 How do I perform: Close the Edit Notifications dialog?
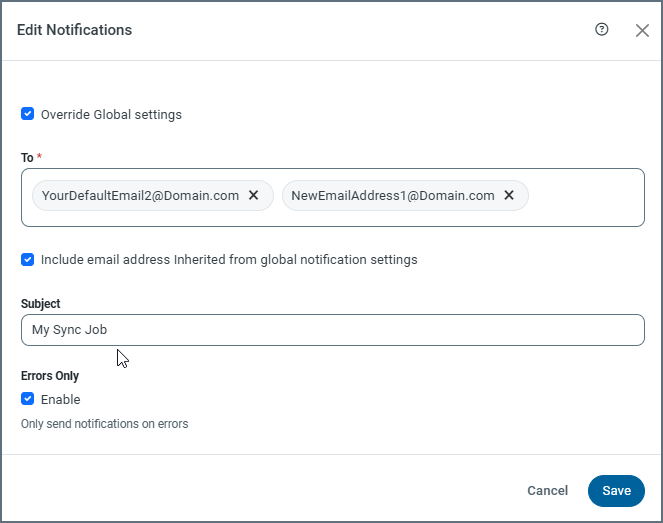click(x=642, y=31)
